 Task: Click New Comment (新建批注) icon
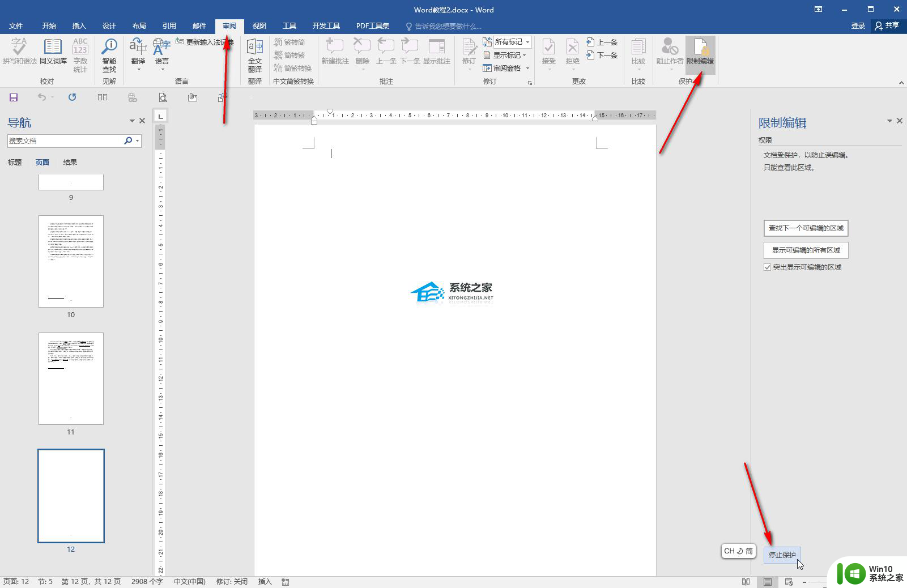coord(335,52)
